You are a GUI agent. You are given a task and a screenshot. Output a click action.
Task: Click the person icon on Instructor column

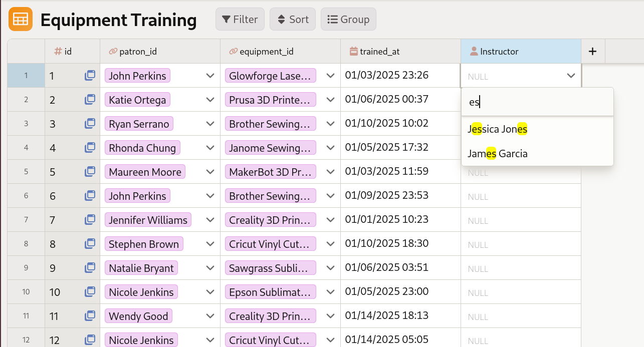coord(473,51)
